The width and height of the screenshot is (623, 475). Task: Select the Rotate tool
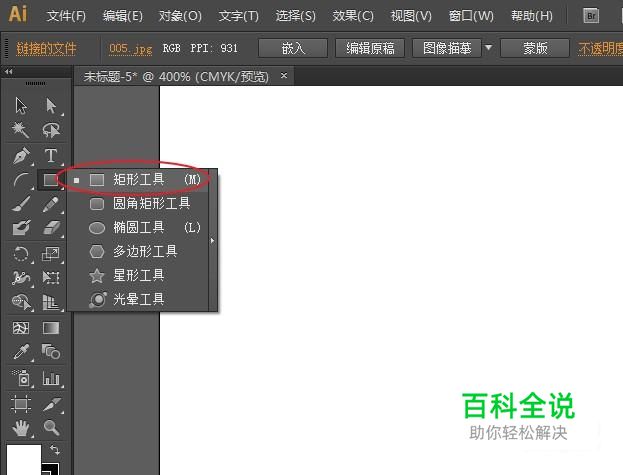[x=21, y=253]
